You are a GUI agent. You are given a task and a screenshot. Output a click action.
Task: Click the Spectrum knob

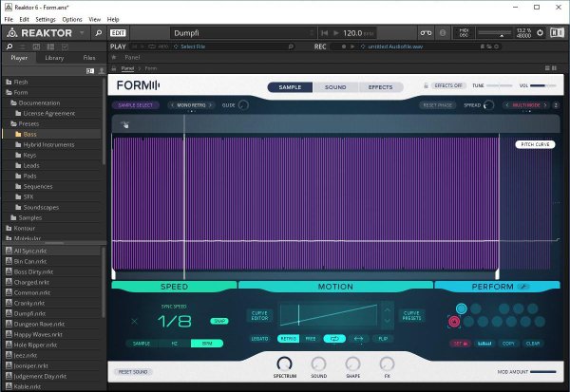[283, 364]
